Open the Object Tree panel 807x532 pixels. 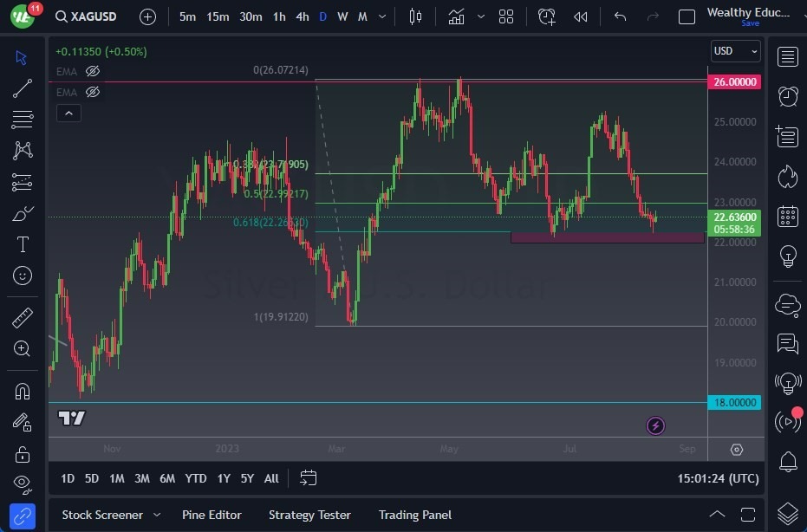(787, 512)
